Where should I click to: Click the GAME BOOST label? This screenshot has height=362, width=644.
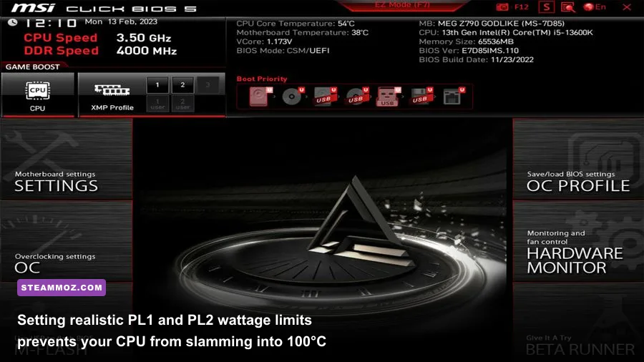(x=32, y=67)
